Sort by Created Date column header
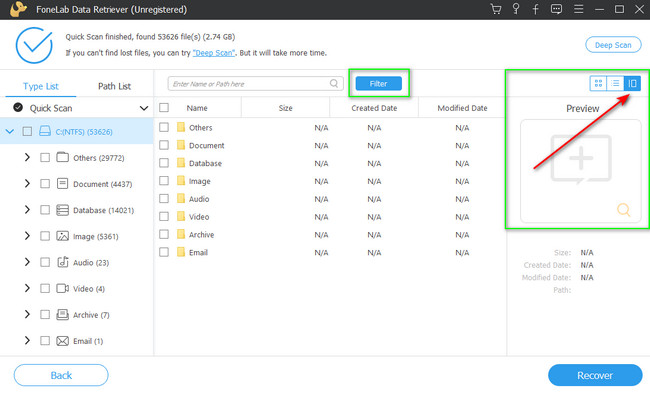 tap(374, 108)
